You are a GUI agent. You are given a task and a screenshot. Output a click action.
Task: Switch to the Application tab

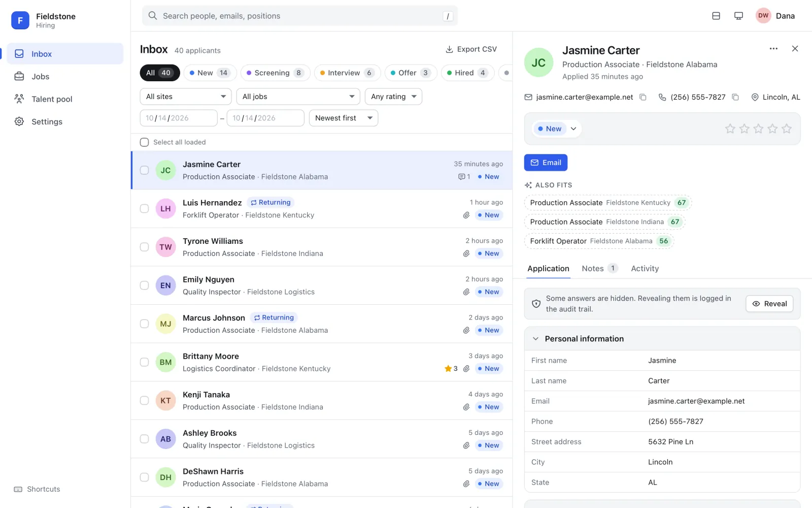[x=548, y=268]
